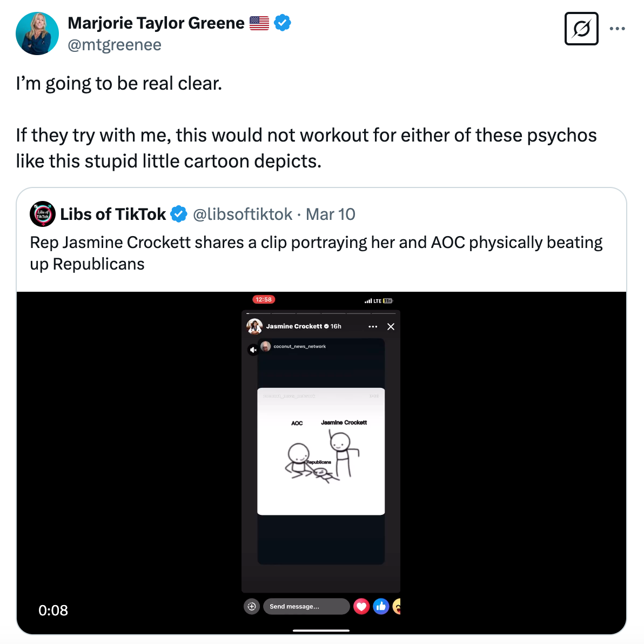Click Marjorie Taylor Greene's profile avatar

coord(37,33)
